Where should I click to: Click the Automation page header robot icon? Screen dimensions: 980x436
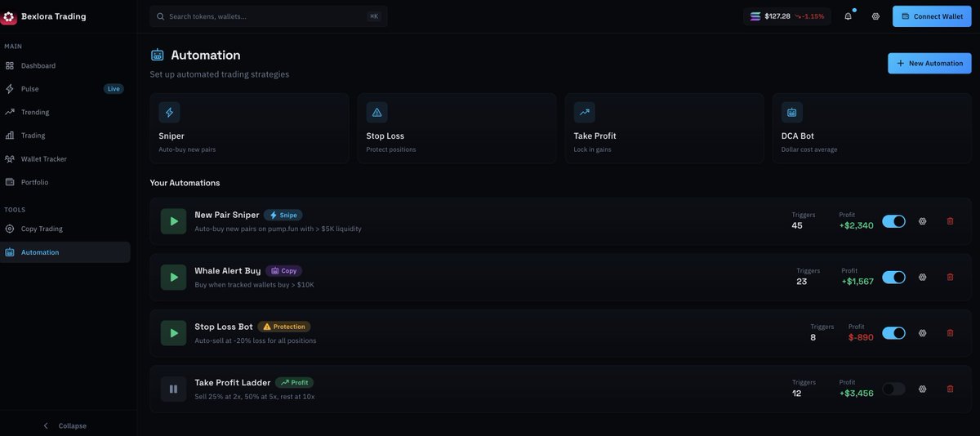(x=158, y=55)
